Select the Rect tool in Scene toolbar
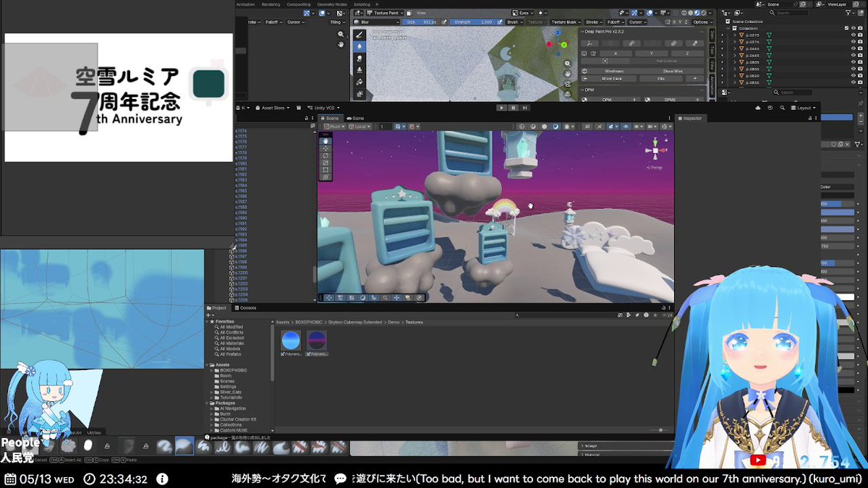 point(325,170)
